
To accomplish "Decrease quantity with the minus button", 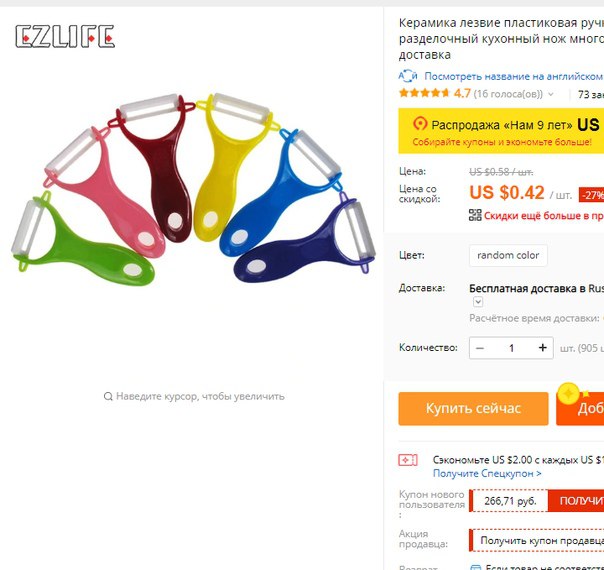I will click(480, 348).
